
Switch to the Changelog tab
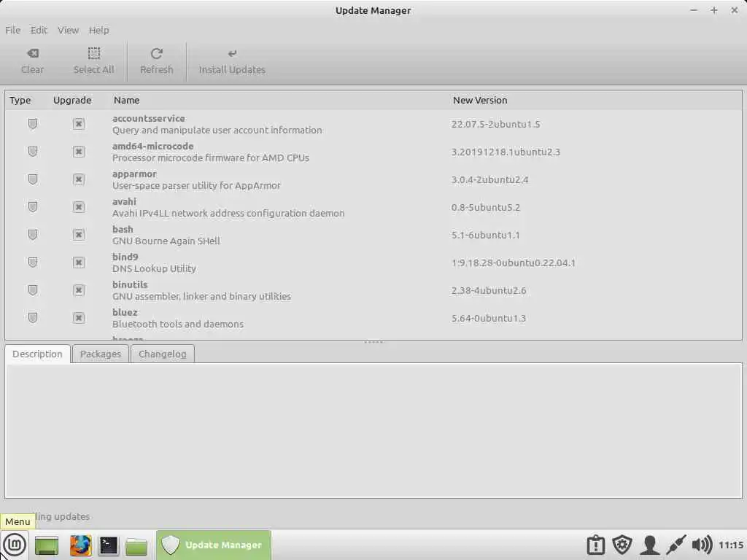point(163,354)
